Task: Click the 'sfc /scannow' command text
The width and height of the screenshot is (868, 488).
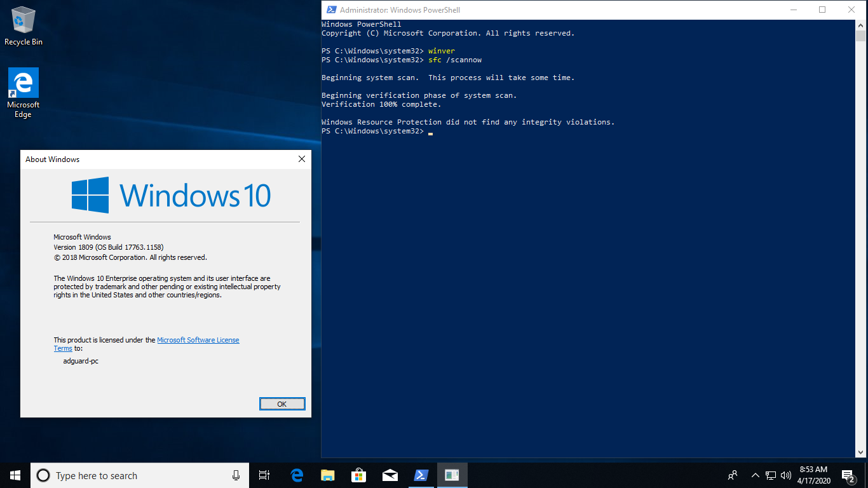Action: [455, 60]
